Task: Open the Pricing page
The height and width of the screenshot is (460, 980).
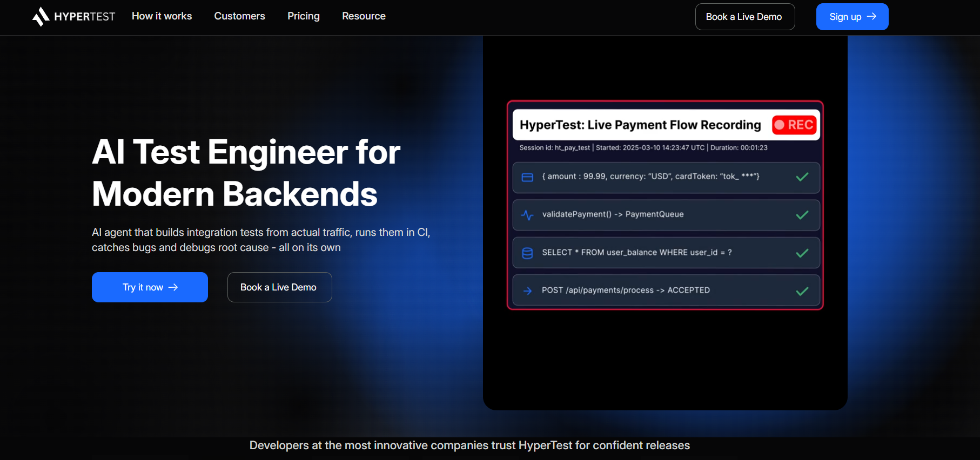Action: point(304,16)
